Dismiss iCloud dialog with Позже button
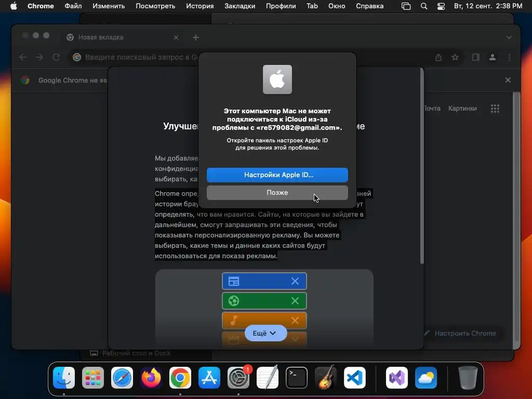Image resolution: width=532 pixels, height=399 pixels. click(x=277, y=192)
